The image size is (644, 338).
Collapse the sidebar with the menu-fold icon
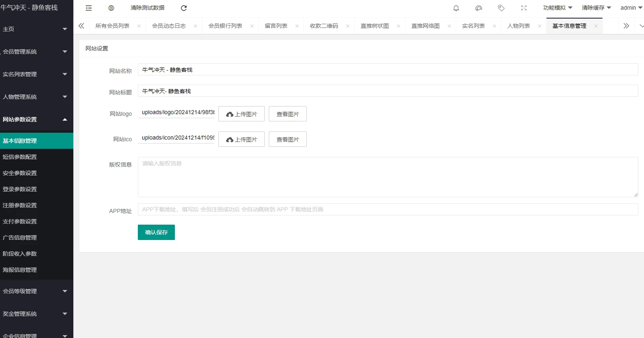89,8
